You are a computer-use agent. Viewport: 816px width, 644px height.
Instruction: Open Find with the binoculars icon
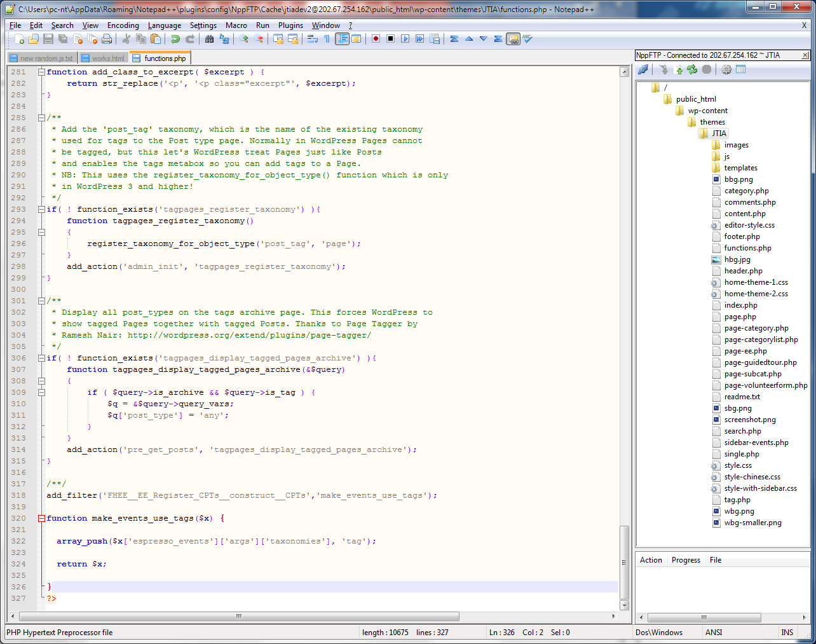tap(209, 39)
